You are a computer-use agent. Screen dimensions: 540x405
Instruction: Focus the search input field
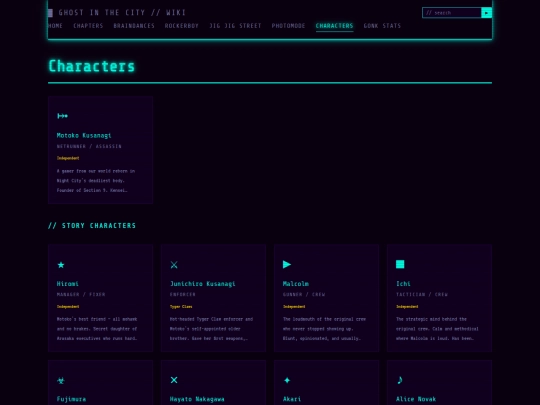click(451, 13)
